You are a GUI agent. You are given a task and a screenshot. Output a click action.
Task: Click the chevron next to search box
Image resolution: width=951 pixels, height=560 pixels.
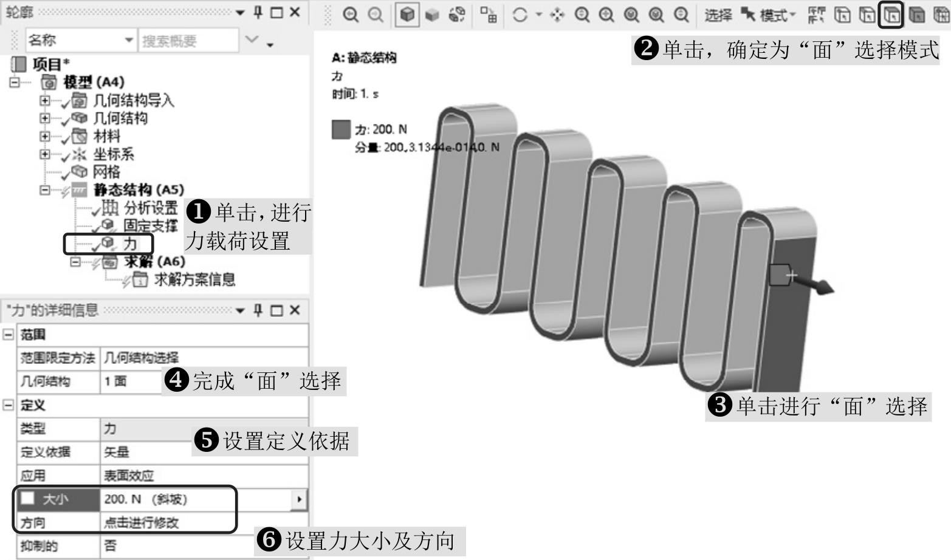[x=251, y=40]
